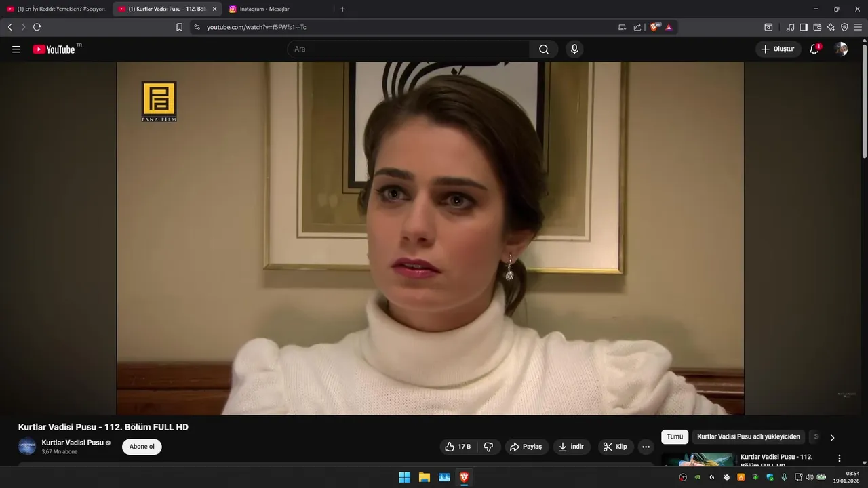Open the Photos app on the taskbar

[x=444, y=477]
